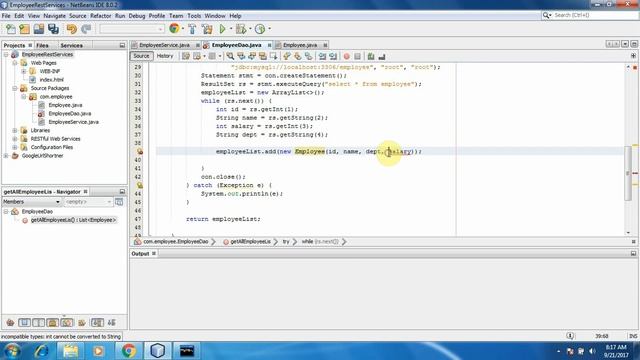Click the Open Project toolbar icon
The image size is (640, 360).
(39, 29)
